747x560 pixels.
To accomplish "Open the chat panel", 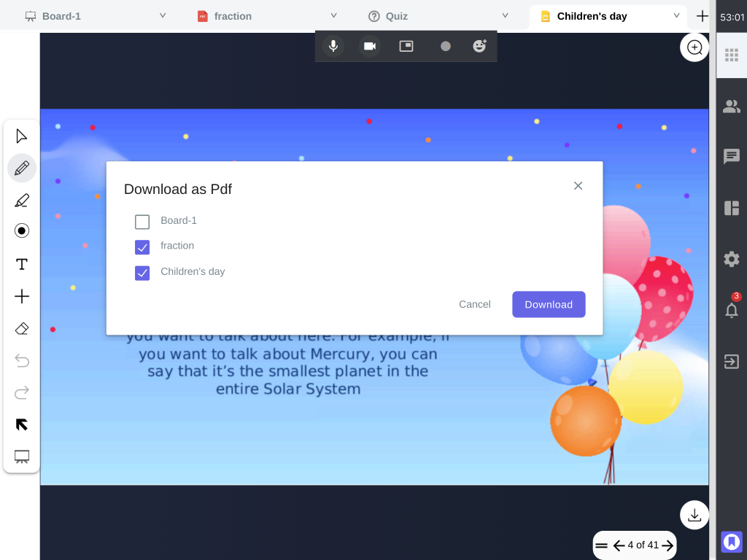I will coord(731,157).
